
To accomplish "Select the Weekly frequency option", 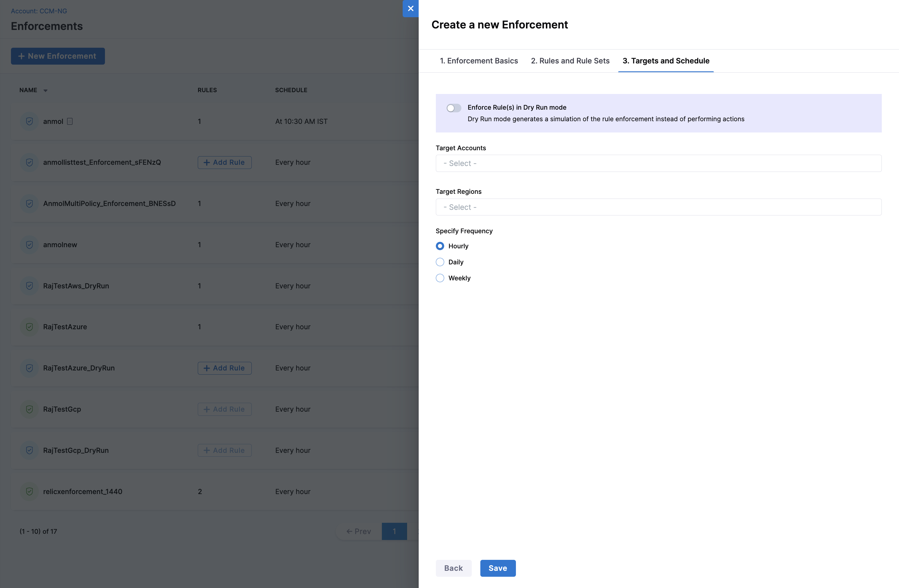I will (x=440, y=278).
